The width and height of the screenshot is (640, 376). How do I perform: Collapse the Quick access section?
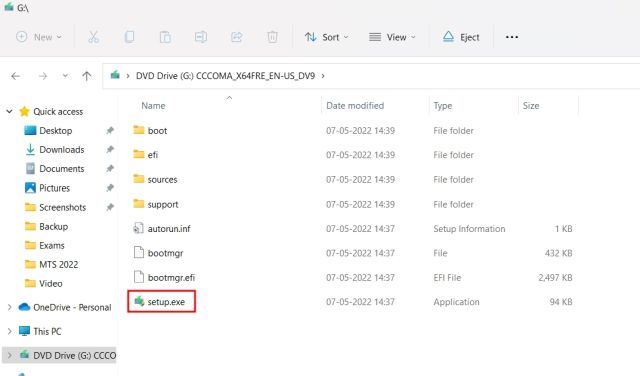coord(9,111)
